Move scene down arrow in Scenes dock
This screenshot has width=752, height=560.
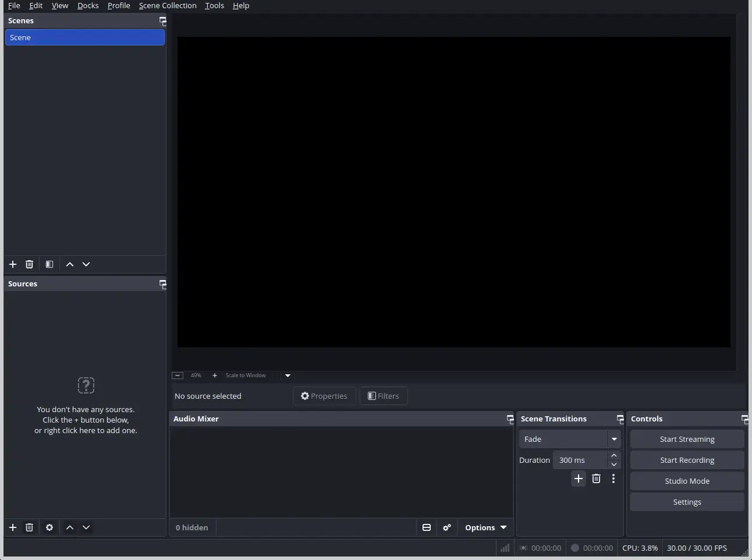pos(86,264)
